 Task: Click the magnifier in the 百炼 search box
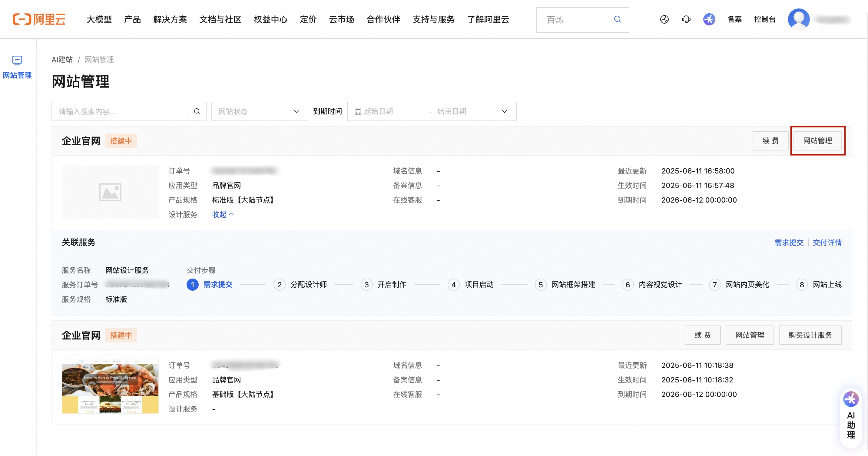(x=617, y=20)
